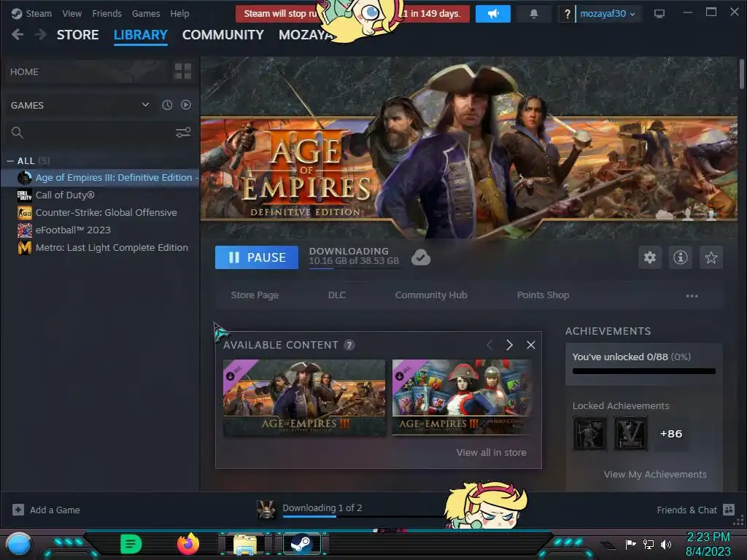Click the Available Content help icon
Image resolution: width=747 pixels, height=560 pixels.
(349, 345)
